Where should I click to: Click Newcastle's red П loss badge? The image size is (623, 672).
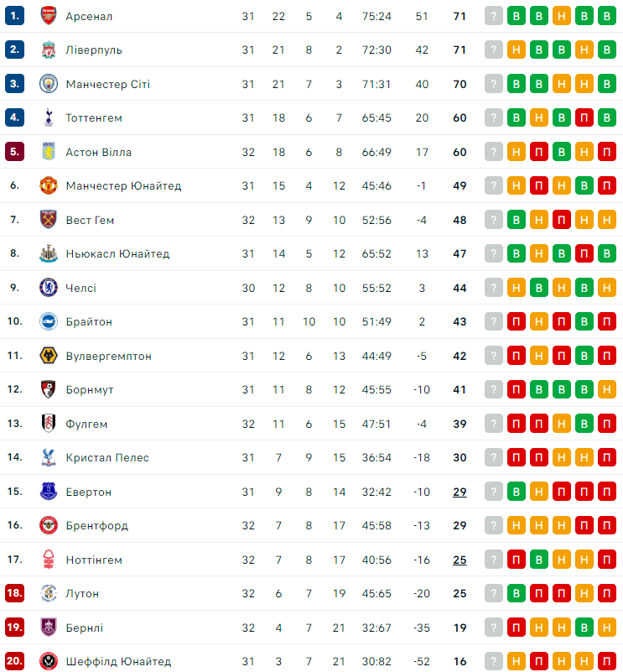[584, 254]
